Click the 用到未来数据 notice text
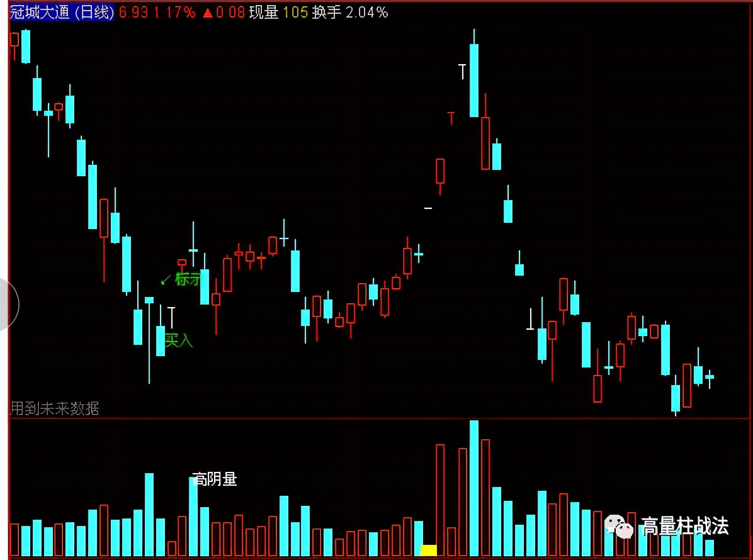Screen dimensions: 753x560 click(55, 408)
